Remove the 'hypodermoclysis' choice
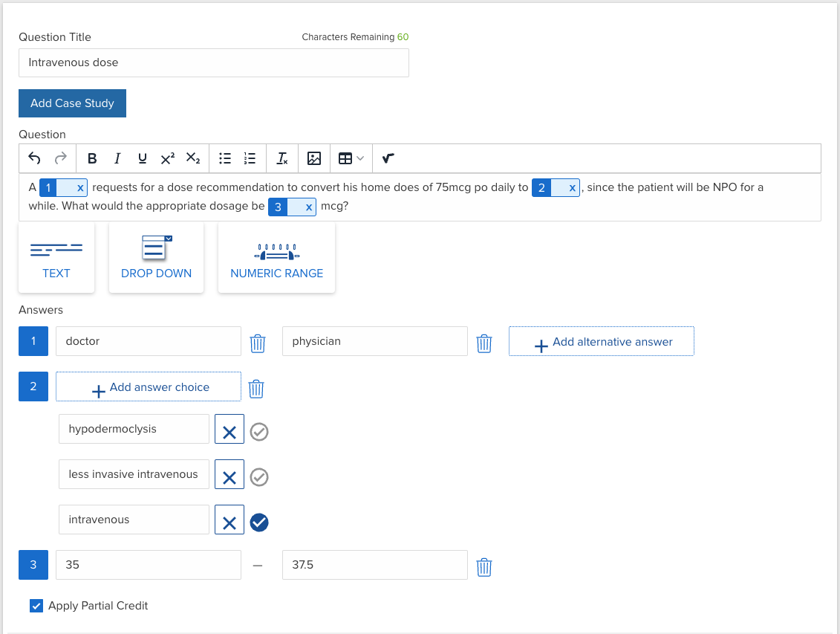 pos(229,429)
